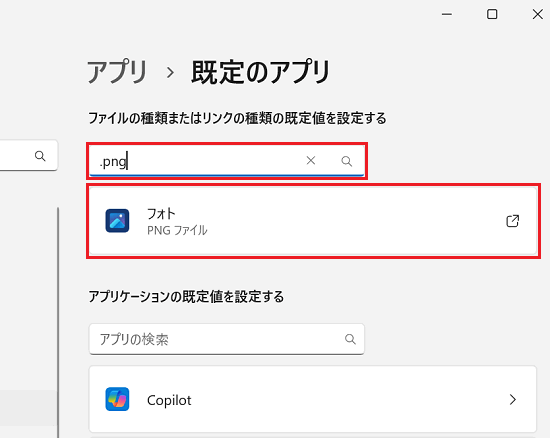Click the magnifier icon in the アプリの検索 box

point(350,339)
